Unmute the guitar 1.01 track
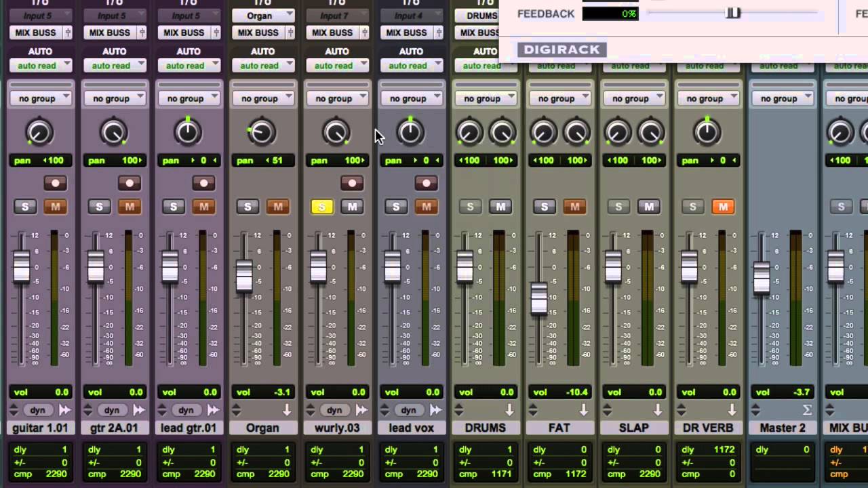 coord(55,207)
